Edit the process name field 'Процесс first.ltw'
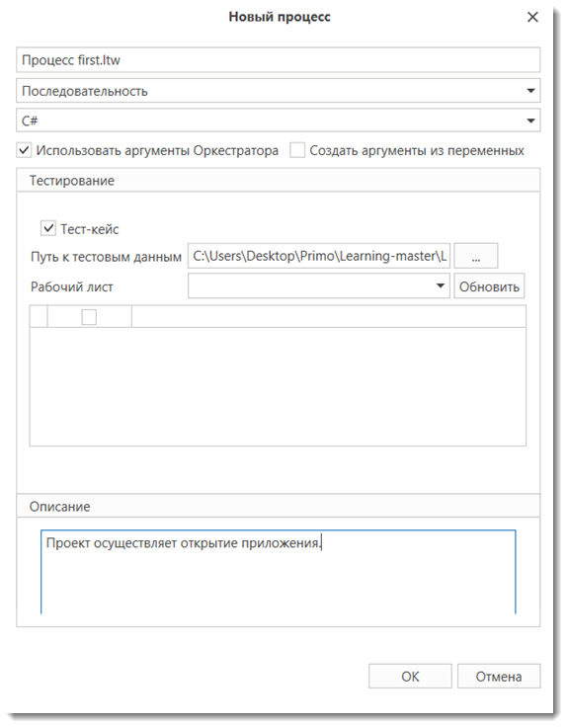 tap(279, 60)
